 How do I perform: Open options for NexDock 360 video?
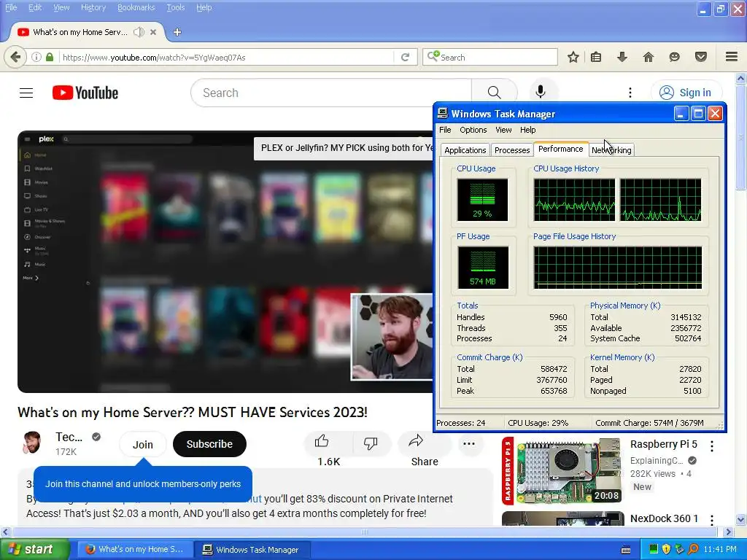(x=712, y=520)
